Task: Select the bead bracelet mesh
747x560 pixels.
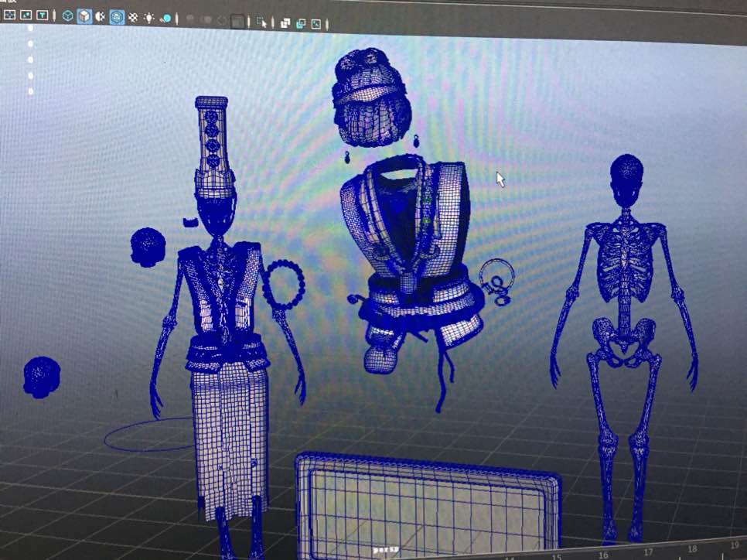Action: click(284, 285)
